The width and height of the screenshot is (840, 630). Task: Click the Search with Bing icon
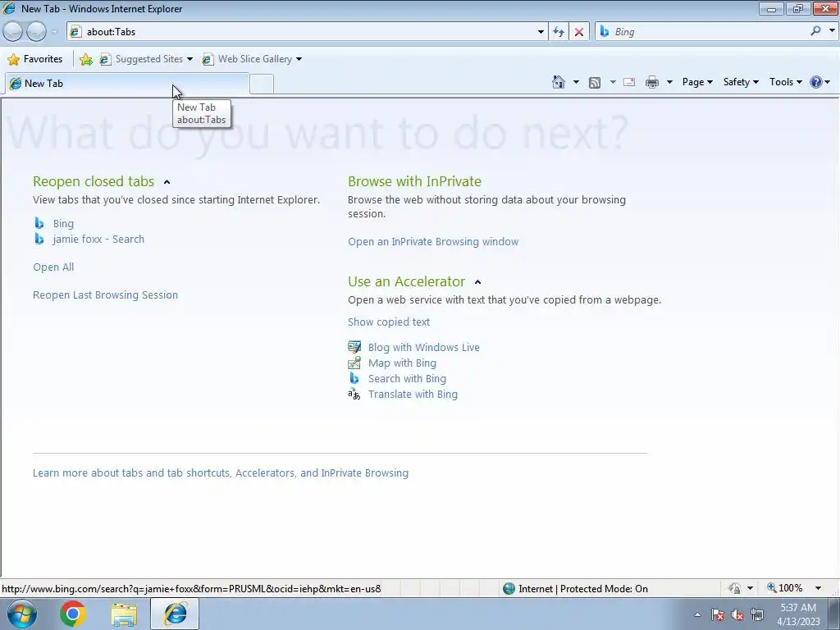(354, 378)
